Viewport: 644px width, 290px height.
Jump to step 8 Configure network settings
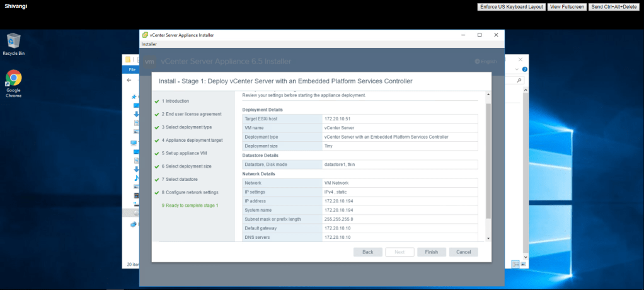[190, 192]
